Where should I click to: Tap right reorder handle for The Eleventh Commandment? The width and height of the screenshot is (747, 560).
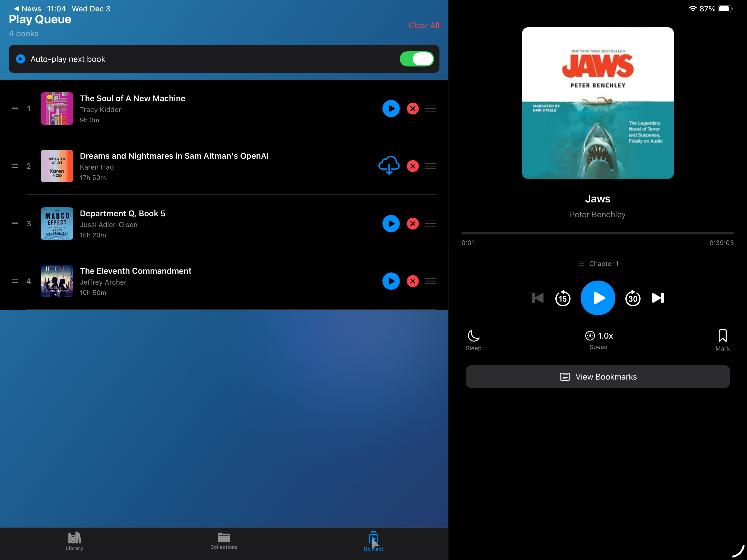coord(431,281)
